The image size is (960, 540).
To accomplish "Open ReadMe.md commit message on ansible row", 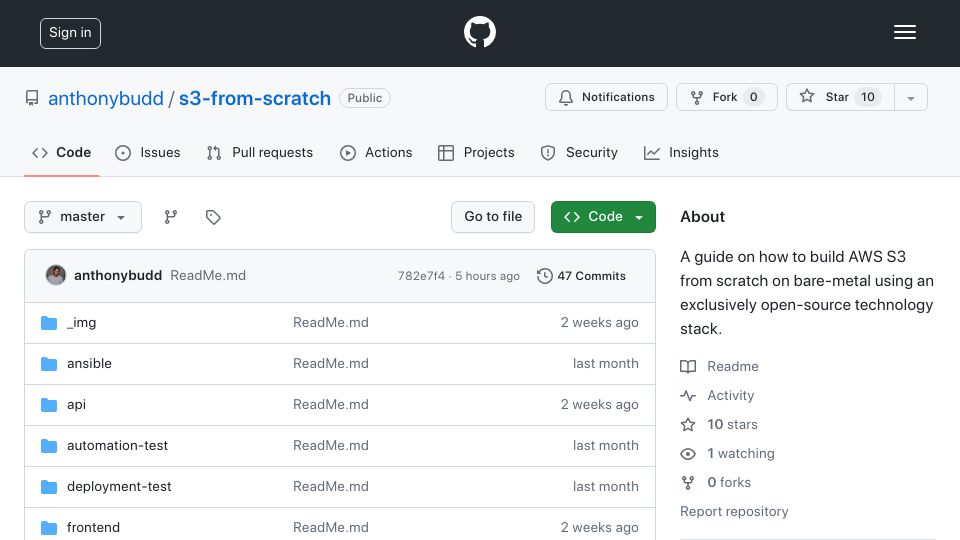I will pyautogui.click(x=331, y=364).
